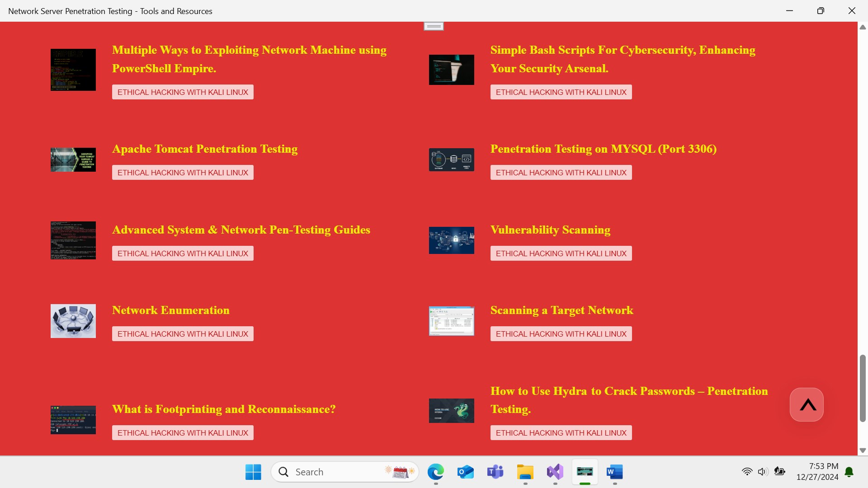
Task: Launch Microsoft Teams from taskbar
Action: tap(495, 472)
